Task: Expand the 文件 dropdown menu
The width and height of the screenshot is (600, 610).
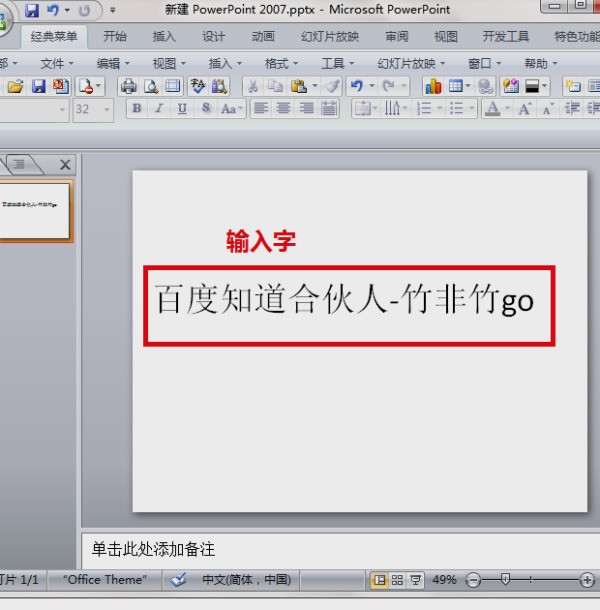Action: pos(57,63)
